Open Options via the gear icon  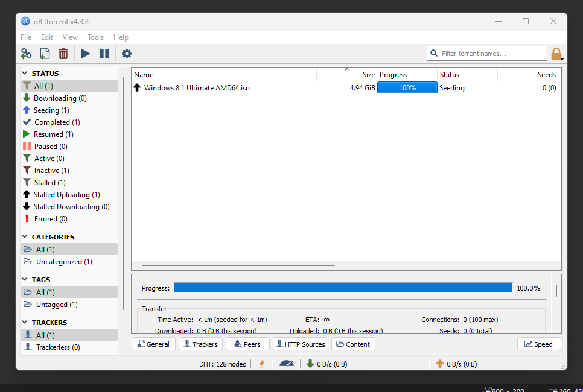[x=127, y=54]
